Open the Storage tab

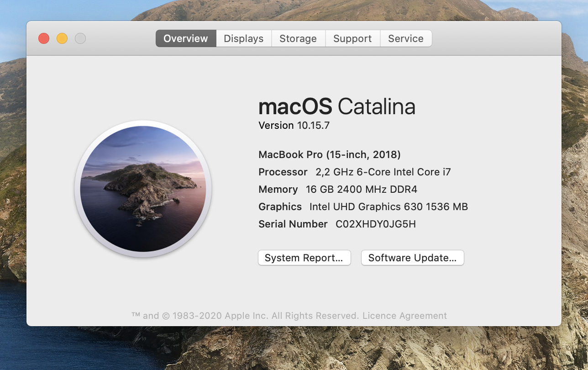click(298, 38)
